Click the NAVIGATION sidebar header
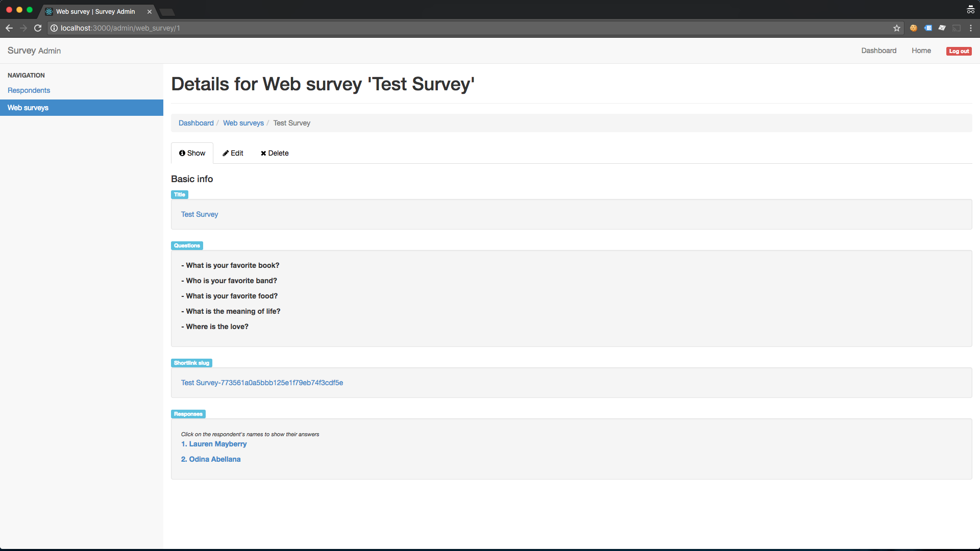 (26, 75)
